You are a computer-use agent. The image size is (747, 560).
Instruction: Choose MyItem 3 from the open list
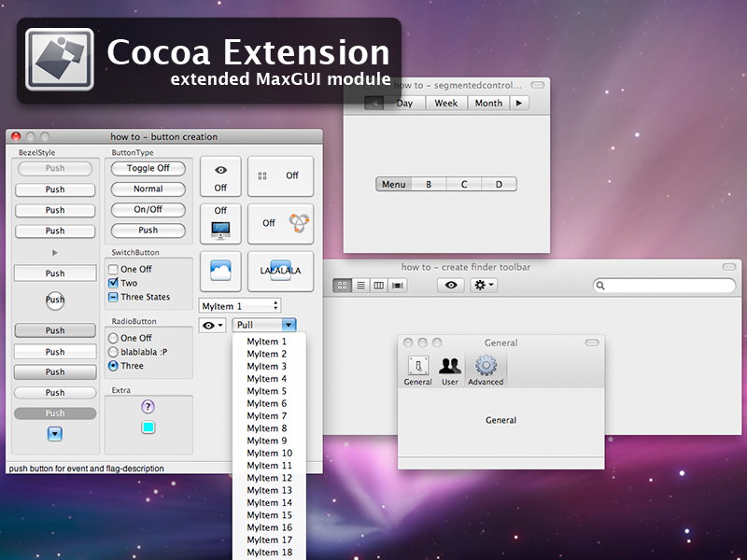click(269, 366)
